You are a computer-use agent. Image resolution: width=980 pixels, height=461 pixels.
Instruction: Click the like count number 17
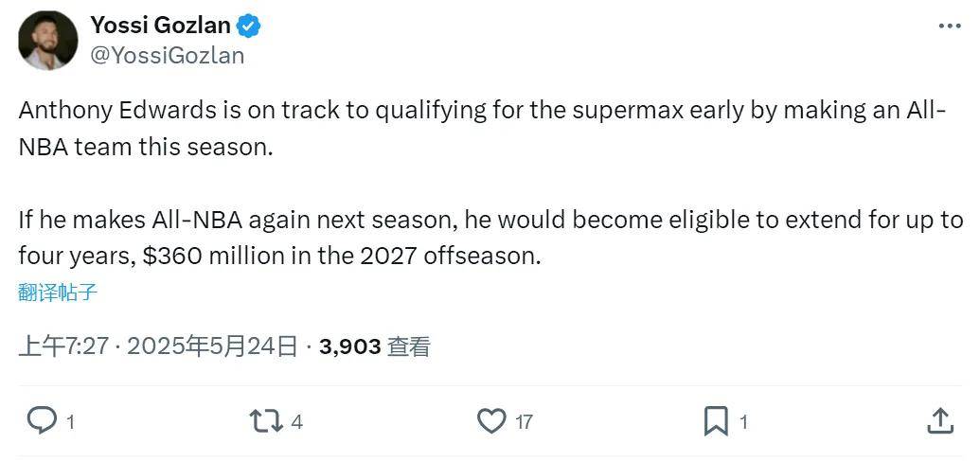(x=524, y=422)
